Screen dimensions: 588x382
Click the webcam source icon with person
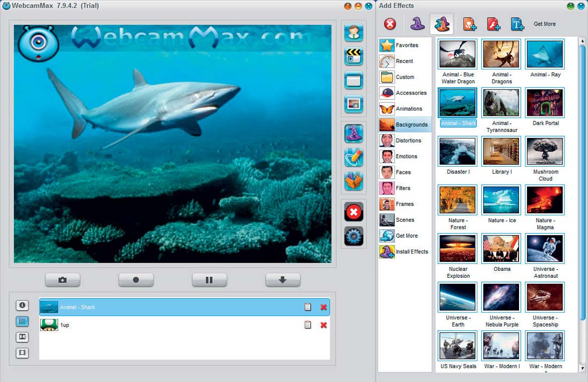pyautogui.click(x=354, y=32)
